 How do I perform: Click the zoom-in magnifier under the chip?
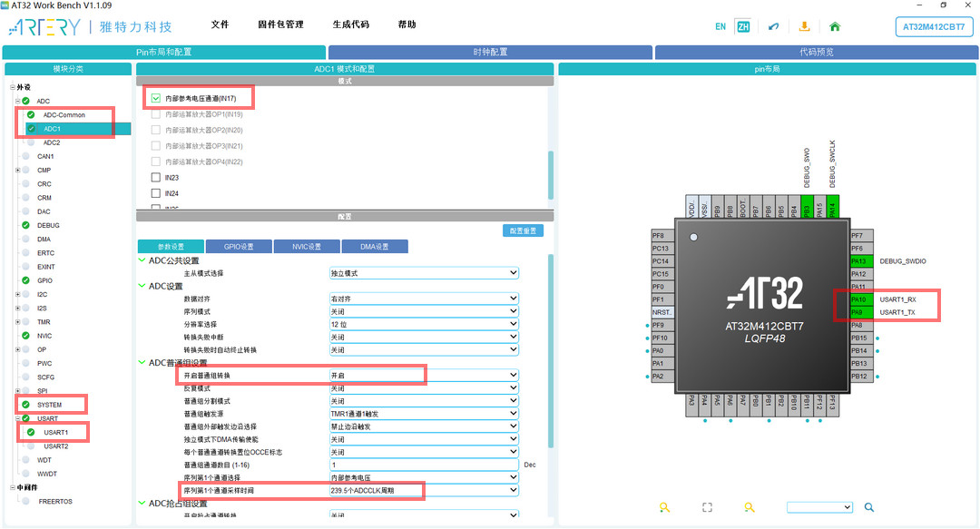pyautogui.click(x=664, y=507)
